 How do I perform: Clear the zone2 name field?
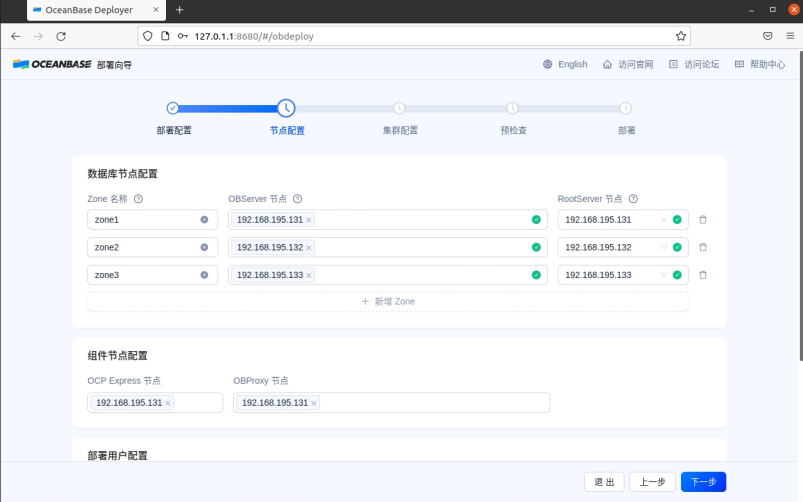coord(204,247)
